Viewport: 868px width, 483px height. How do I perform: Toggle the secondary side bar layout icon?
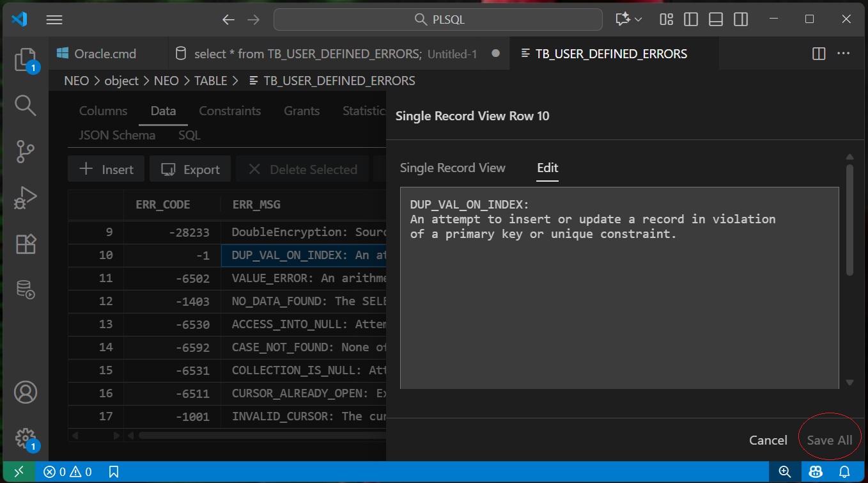(741, 19)
